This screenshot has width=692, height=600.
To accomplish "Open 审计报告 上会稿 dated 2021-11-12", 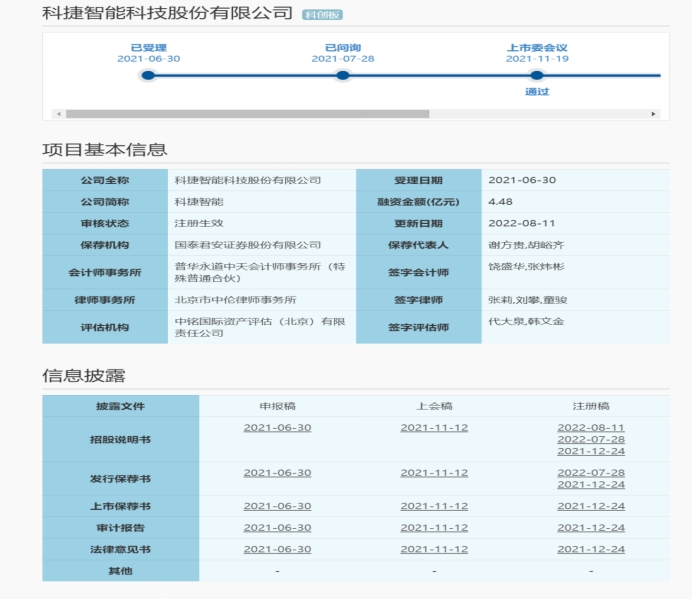I will [434, 528].
